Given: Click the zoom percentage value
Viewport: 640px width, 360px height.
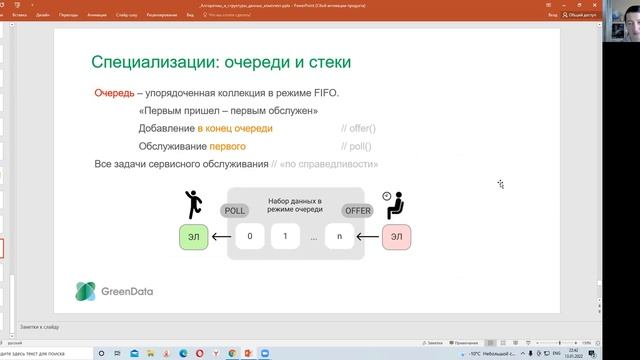Looking at the screenshot, I should click(x=587, y=343).
